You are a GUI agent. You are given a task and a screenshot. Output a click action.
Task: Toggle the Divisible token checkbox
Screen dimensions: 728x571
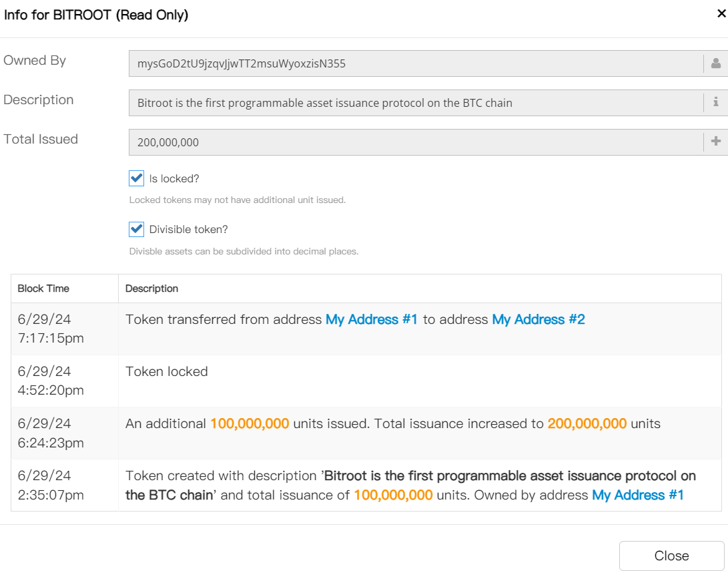[x=137, y=229]
